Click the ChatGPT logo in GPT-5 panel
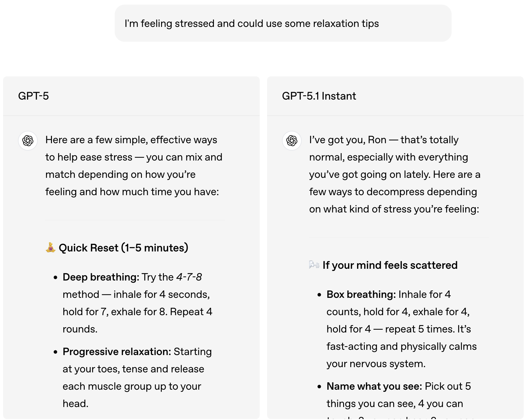The width and height of the screenshot is (528, 420). (28, 141)
